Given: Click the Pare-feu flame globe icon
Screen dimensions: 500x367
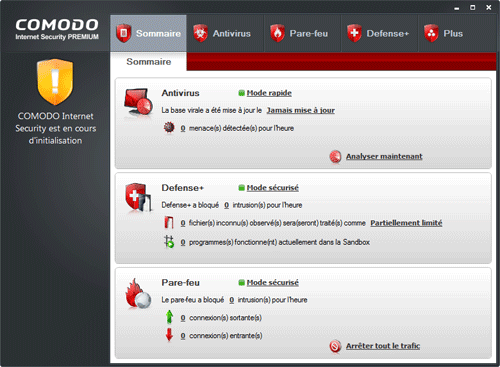Looking at the screenshot, I should click(x=138, y=293).
